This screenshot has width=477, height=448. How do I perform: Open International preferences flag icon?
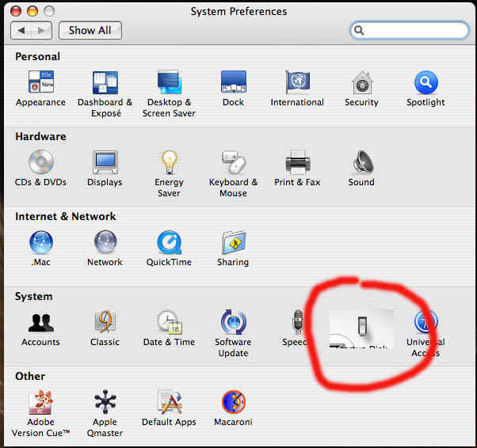pyautogui.click(x=297, y=82)
